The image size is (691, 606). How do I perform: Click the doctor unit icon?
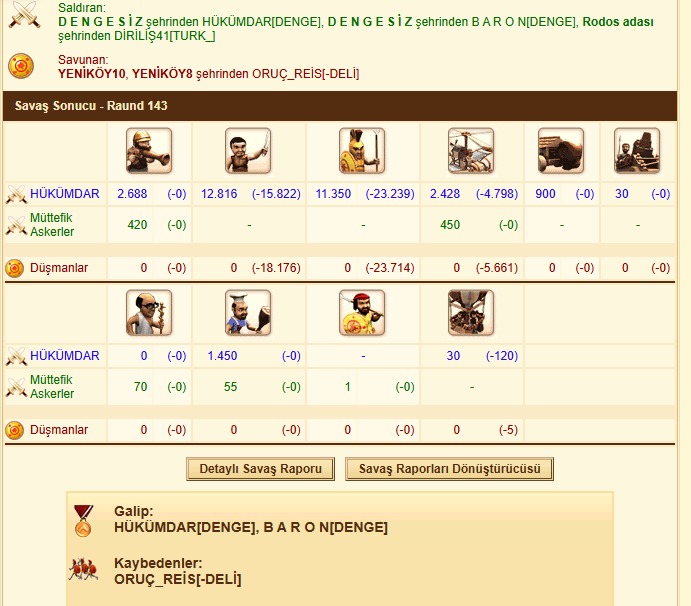tap(149, 312)
